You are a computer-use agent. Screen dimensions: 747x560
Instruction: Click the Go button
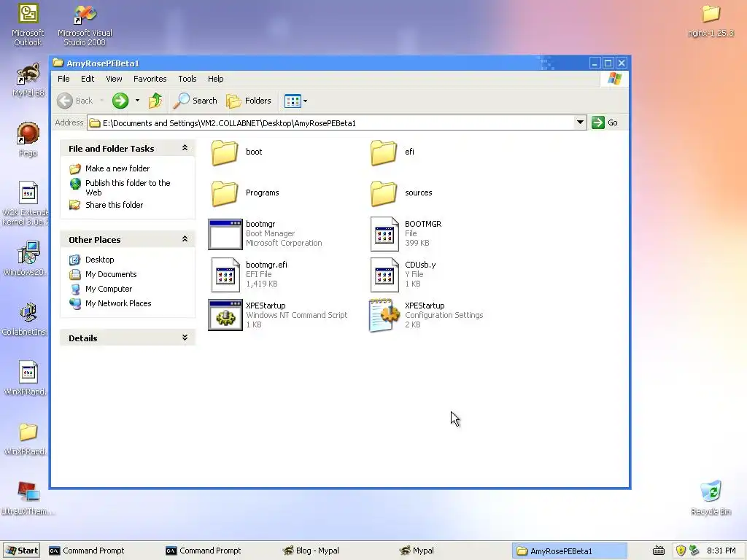[605, 122]
